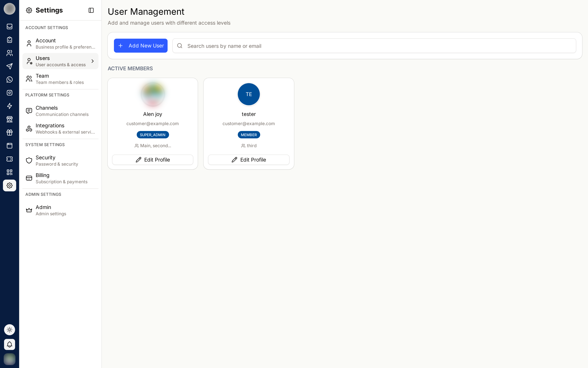Open Billing subscription & payments

coord(60,178)
